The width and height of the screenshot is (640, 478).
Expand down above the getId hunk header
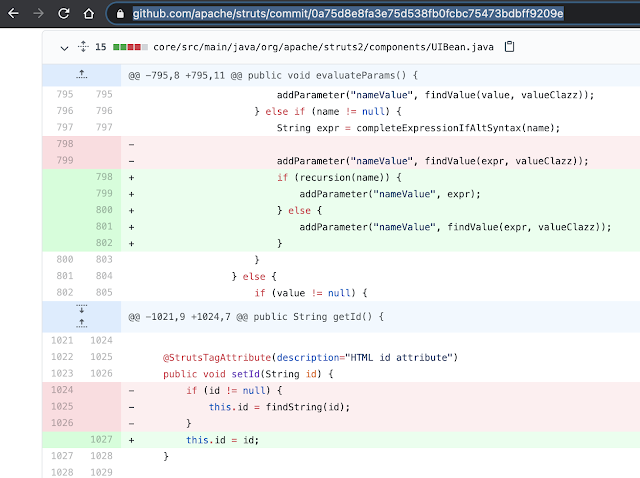click(82, 309)
